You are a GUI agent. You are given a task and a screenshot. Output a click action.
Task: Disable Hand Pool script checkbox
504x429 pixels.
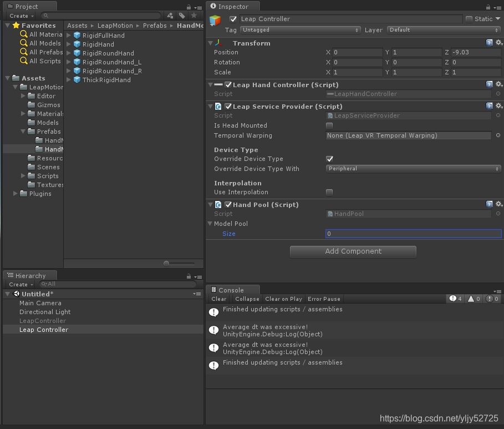click(x=228, y=204)
